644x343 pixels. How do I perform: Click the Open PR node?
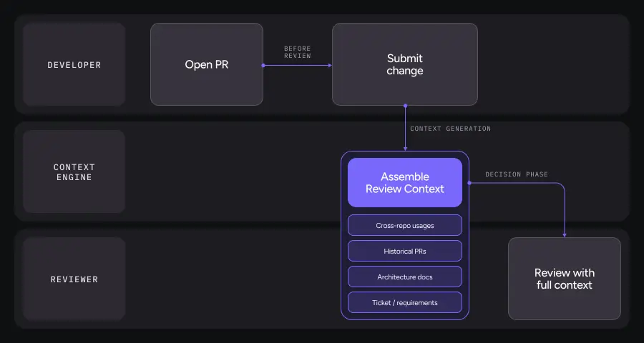[x=206, y=64]
